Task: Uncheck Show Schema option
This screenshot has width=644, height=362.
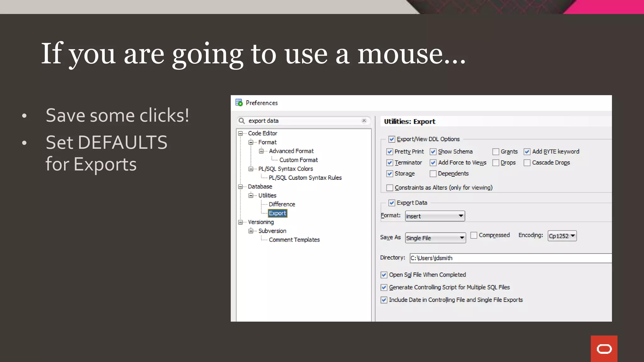Action: tap(433, 151)
